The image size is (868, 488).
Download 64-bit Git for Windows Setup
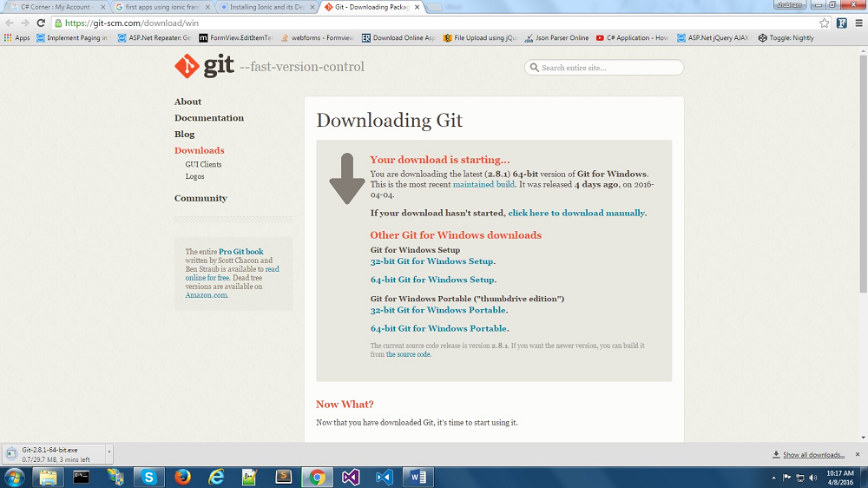pyautogui.click(x=432, y=280)
